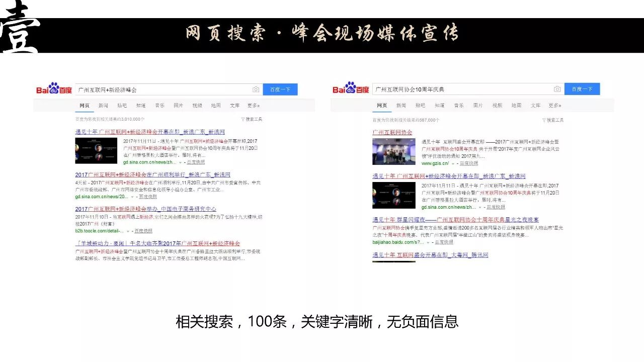Image resolution: width=644 pixels, height=362 pixels.
Task: Click the Baidu logo beside the 10周年庆典 query
Action: [351, 88]
